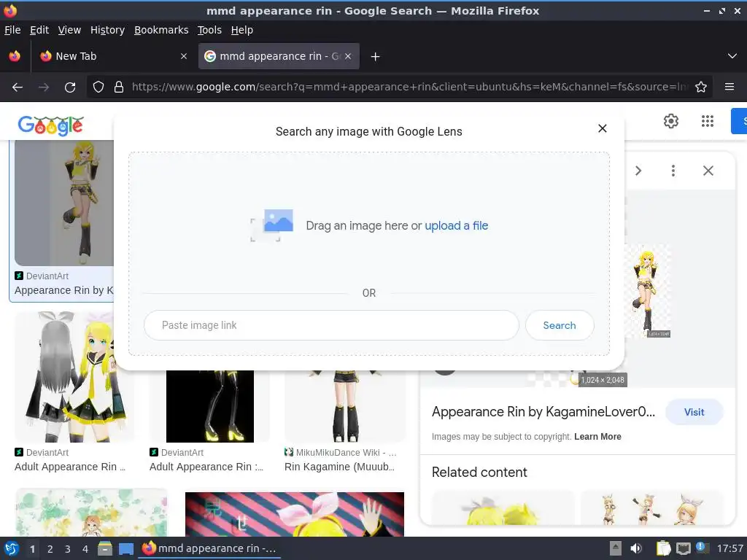Click the preview image of Rin
Screen dimensions: 747x560
click(647, 290)
